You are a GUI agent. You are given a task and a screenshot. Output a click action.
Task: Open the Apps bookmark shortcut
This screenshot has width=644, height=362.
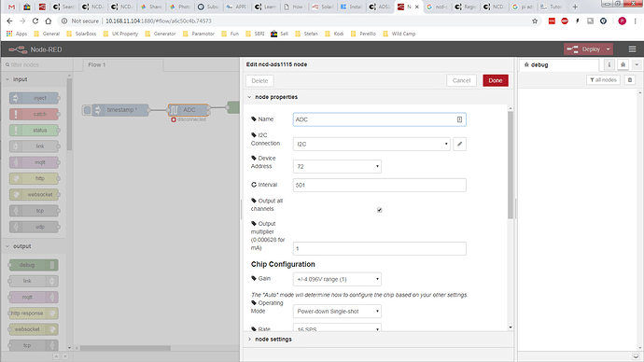17,34
